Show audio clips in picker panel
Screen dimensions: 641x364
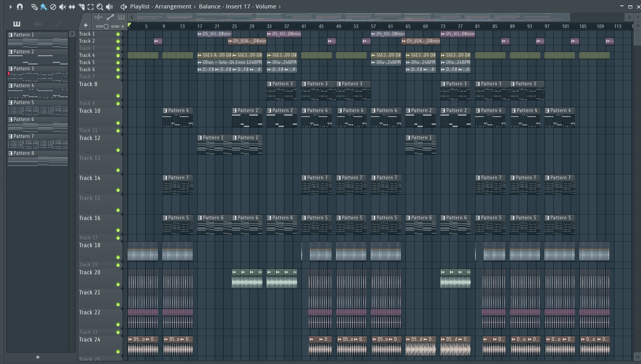pos(38,24)
